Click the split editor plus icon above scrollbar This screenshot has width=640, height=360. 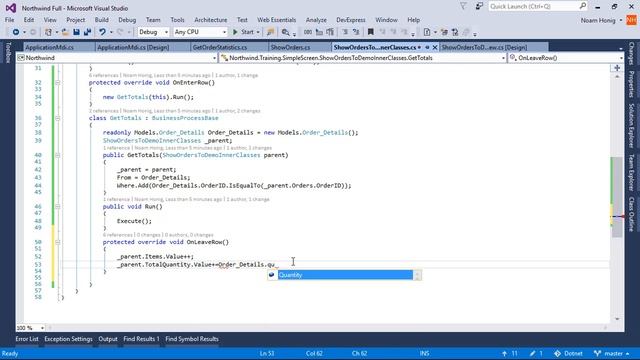point(617,68)
